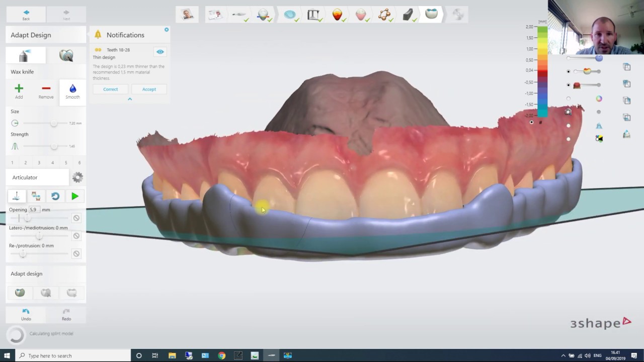
Task: Click the color wheel texture icon
Action: point(599,99)
